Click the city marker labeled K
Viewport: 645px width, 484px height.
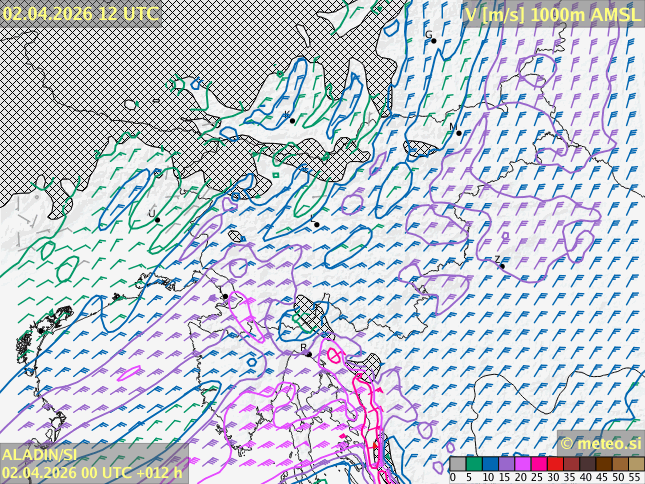tap(292, 120)
